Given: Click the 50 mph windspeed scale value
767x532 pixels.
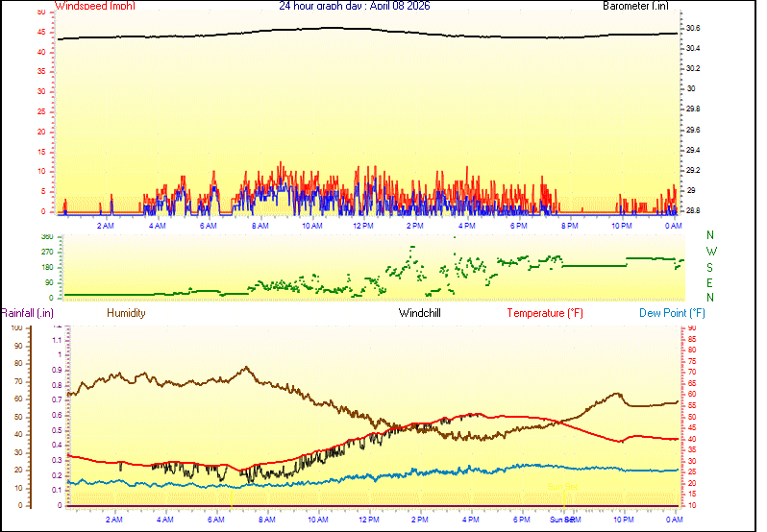Looking at the screenshot, I should [x=40, y=12].
